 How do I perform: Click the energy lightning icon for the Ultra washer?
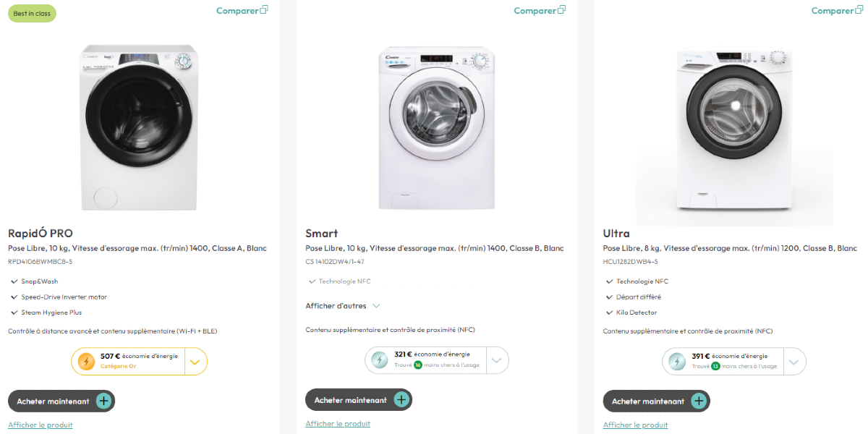click(677, 361)
